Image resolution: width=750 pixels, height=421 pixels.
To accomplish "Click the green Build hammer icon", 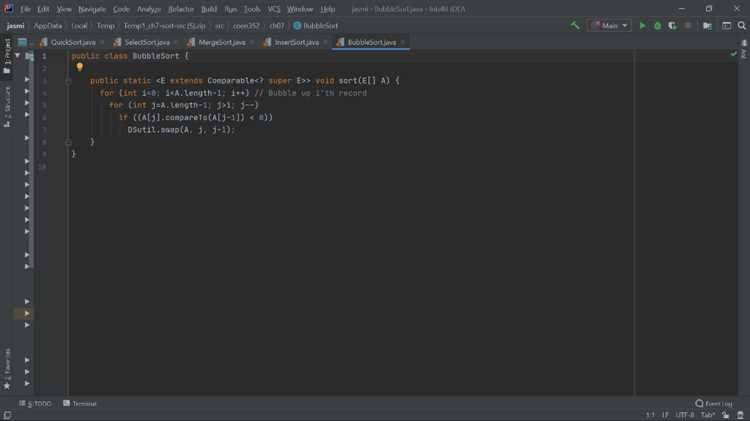I will [574, 25].
